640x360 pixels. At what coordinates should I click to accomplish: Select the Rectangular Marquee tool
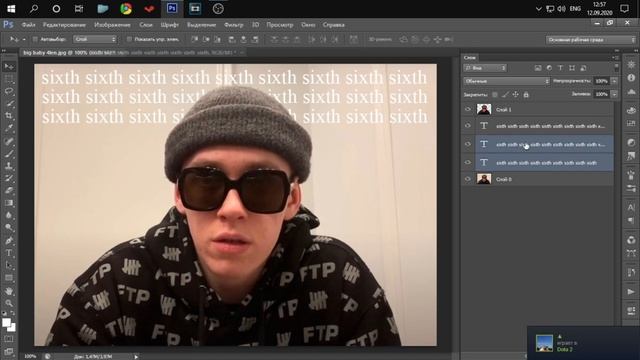[x=9, y=79]
